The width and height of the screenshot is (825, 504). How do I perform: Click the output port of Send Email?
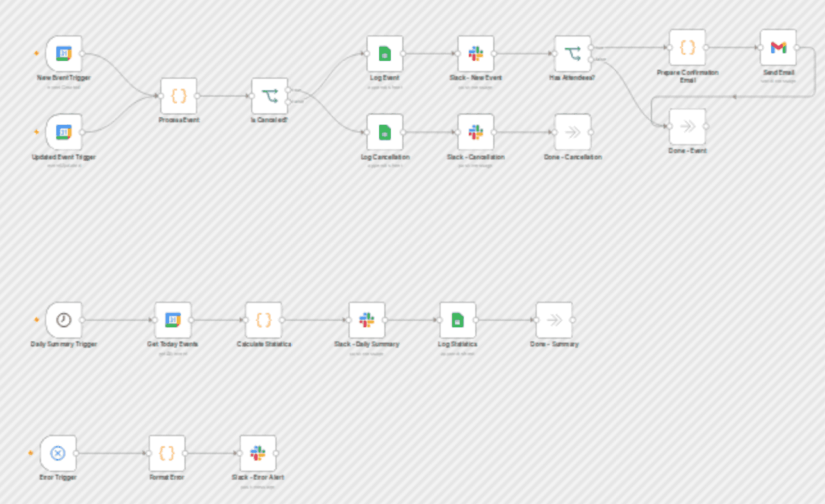[x=797, y=47]
